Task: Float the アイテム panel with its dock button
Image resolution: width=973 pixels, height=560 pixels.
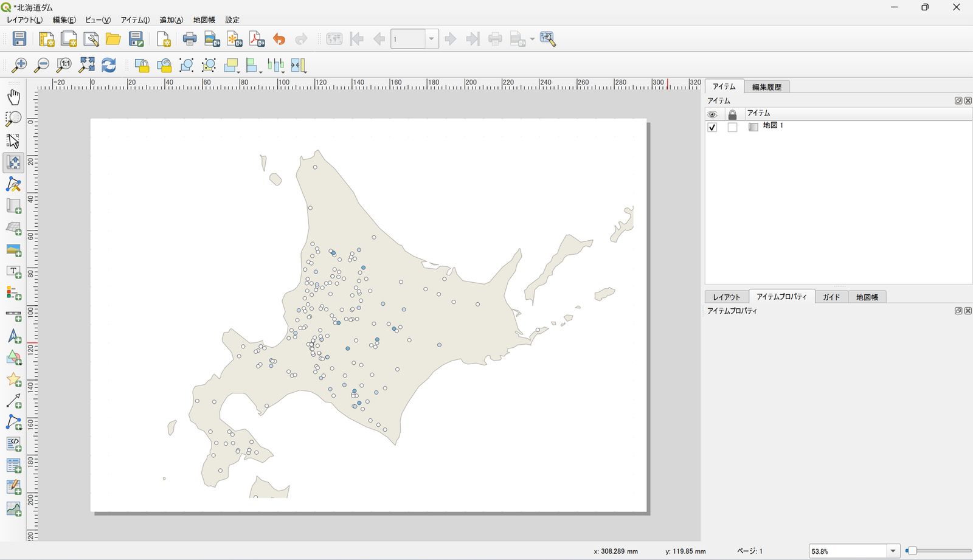Action: coord(958,101)
